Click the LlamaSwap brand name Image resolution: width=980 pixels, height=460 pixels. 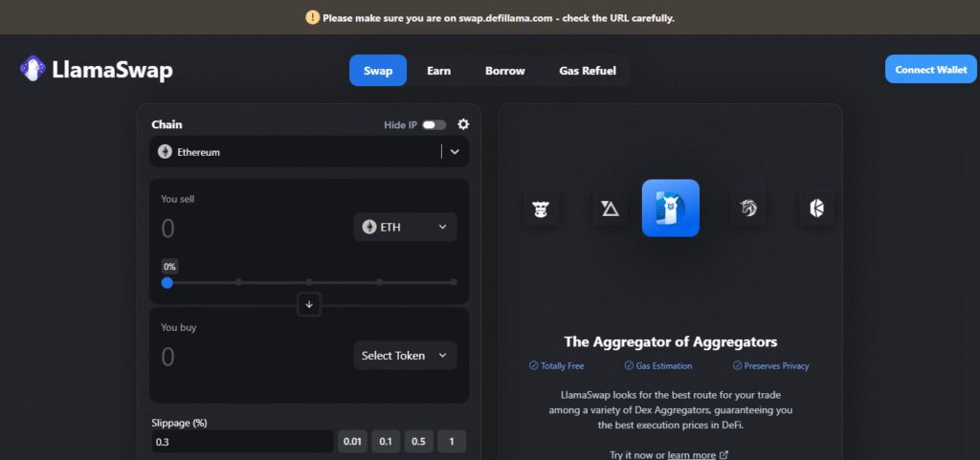click(113, 71)
